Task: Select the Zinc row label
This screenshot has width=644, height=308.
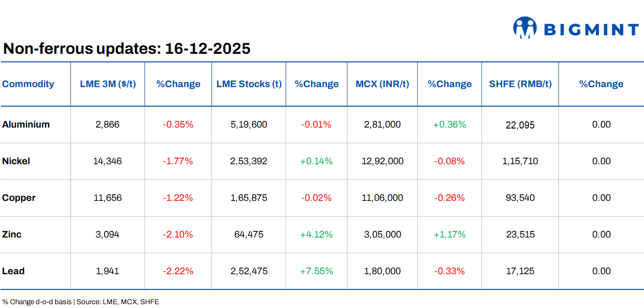Action: tap(12, 235)
